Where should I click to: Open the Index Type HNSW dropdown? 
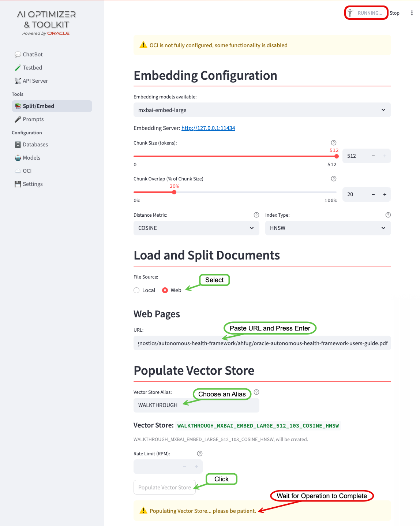tap(328, 228)
